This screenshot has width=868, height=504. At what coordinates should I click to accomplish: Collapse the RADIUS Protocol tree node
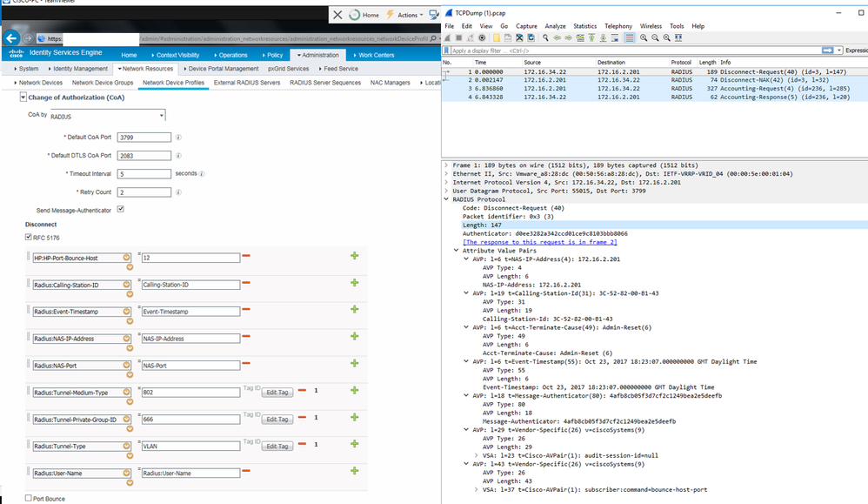[x=446, y=199]
